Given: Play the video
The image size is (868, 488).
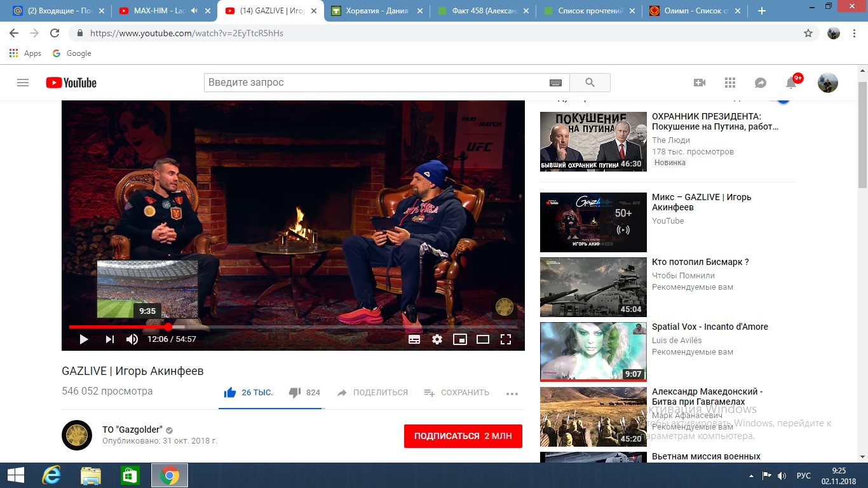Looking at the screenshot, I should 84,339.
